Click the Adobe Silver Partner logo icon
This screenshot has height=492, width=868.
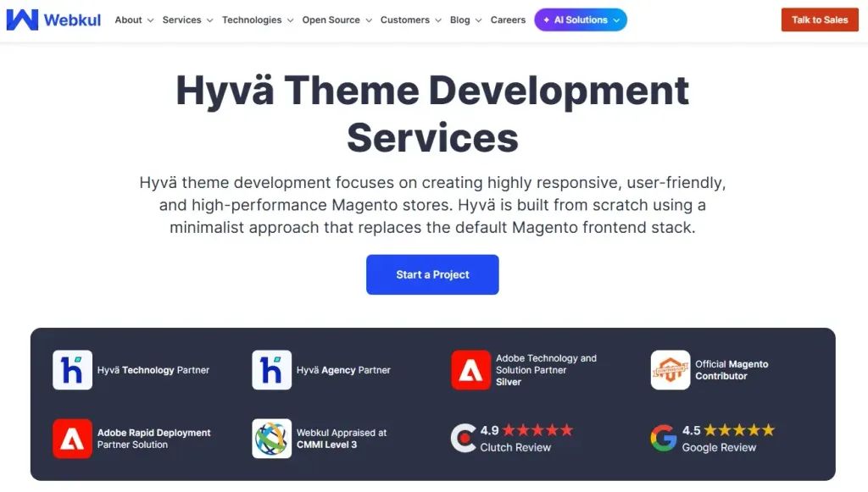471,370
